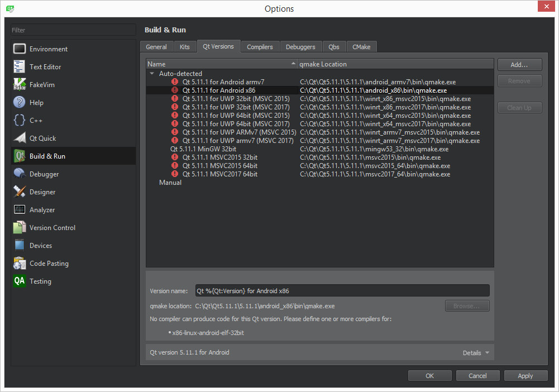559x392 pixels.
Task: Select the Testing category icon
Action: (x=20, y=281)
